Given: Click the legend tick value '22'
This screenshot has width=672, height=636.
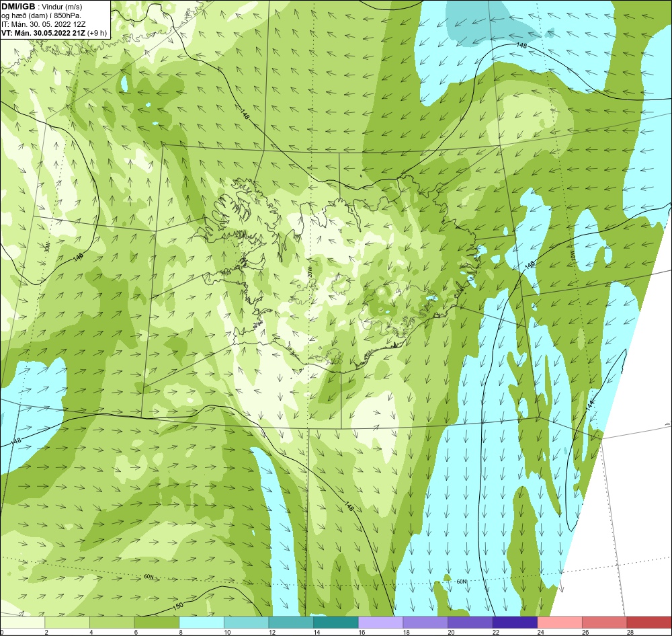Looking at the screenshot, I should (x=496, y=632).
